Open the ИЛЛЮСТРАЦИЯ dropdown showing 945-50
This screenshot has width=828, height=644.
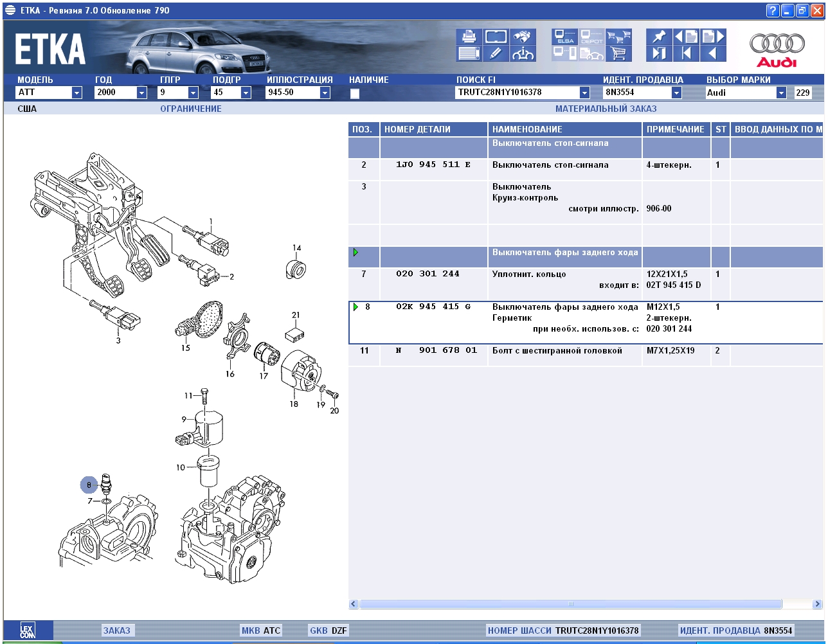325,93
